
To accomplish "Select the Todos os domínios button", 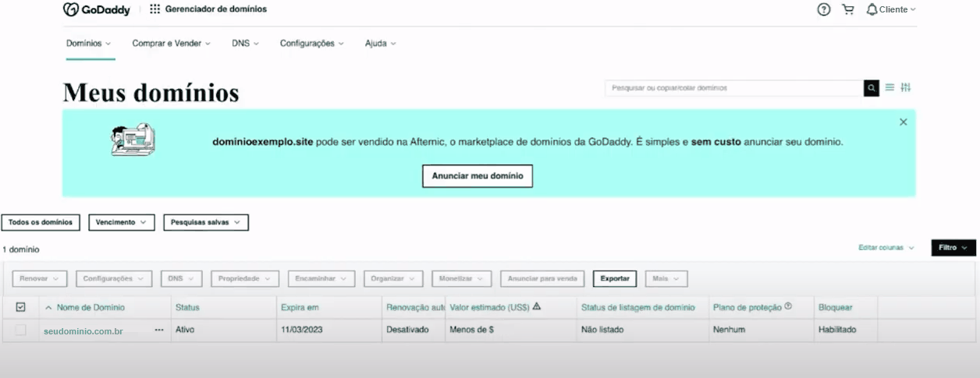I will (x=41, y=222).
